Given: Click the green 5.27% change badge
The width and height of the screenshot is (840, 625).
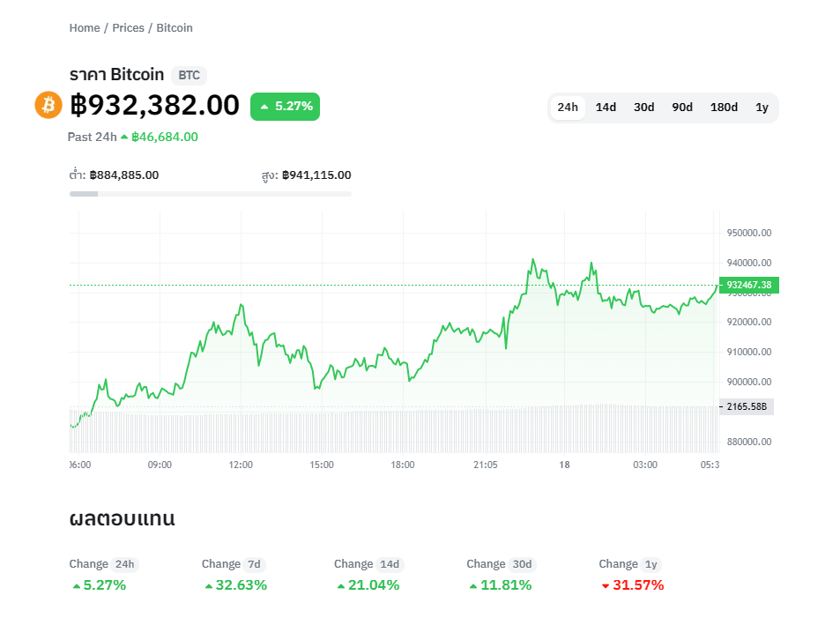Looking at the screenshot, I should pos(285,106).
